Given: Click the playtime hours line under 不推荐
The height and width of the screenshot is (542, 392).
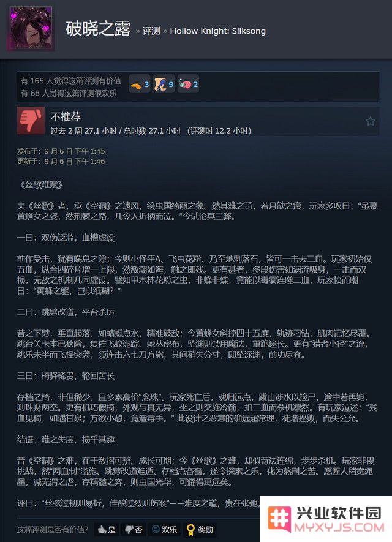Looking at the screenshot, I should coord(151,130).
